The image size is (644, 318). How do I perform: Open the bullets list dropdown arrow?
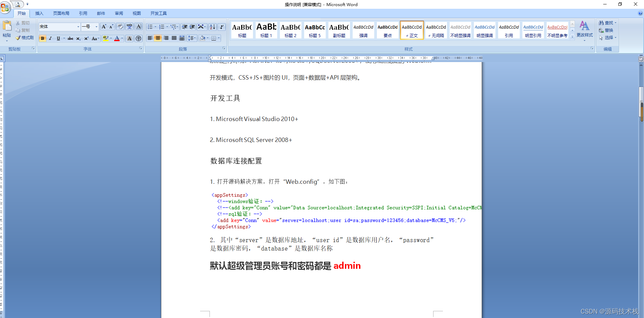pos(156,27)
